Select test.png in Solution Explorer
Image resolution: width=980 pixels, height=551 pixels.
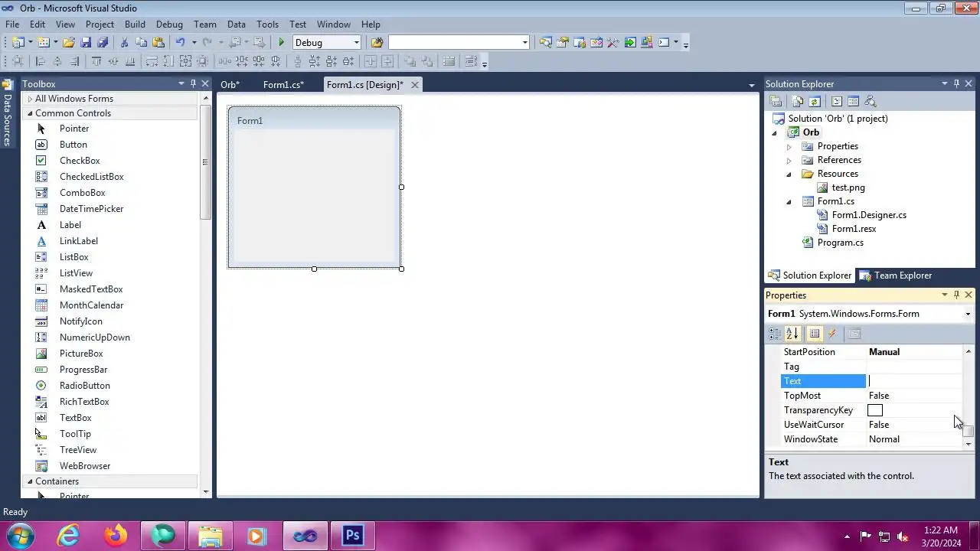tap(848, 187)
